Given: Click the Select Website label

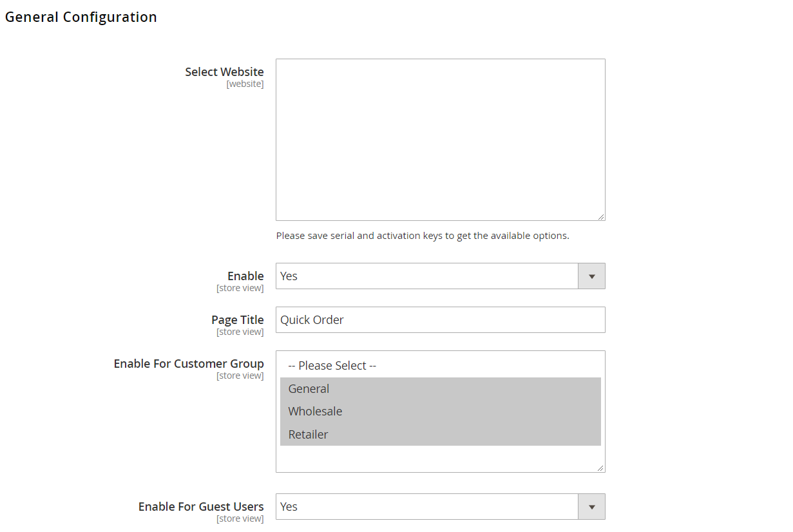Looking at the screenshot, I should pos(224,71).
